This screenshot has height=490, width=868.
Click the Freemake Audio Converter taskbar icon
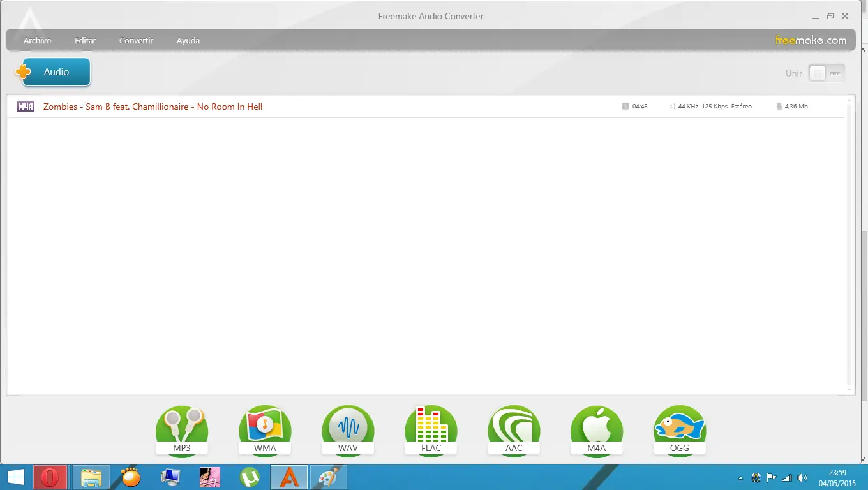pos(289,477)
